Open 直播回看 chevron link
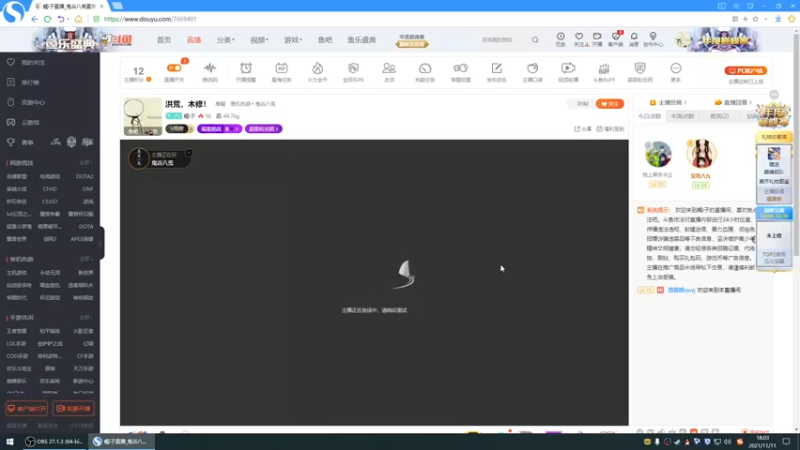Viewport: 800px width, 450px height. point(734,103)
